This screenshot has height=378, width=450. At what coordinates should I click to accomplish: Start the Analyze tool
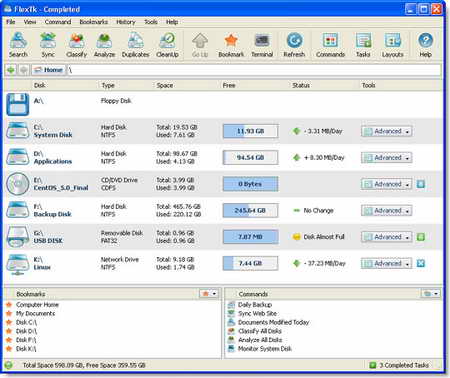[104, 45]
